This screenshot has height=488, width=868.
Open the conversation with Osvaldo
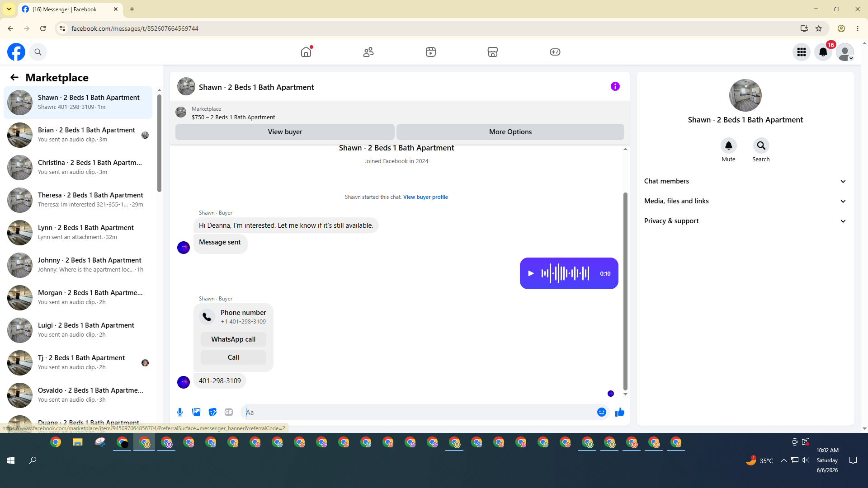(x=78, y=395)
